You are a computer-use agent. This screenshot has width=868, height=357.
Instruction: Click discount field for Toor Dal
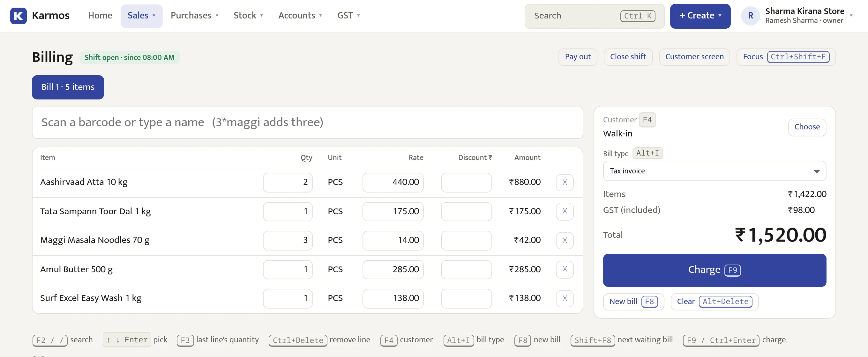[466, 211]
